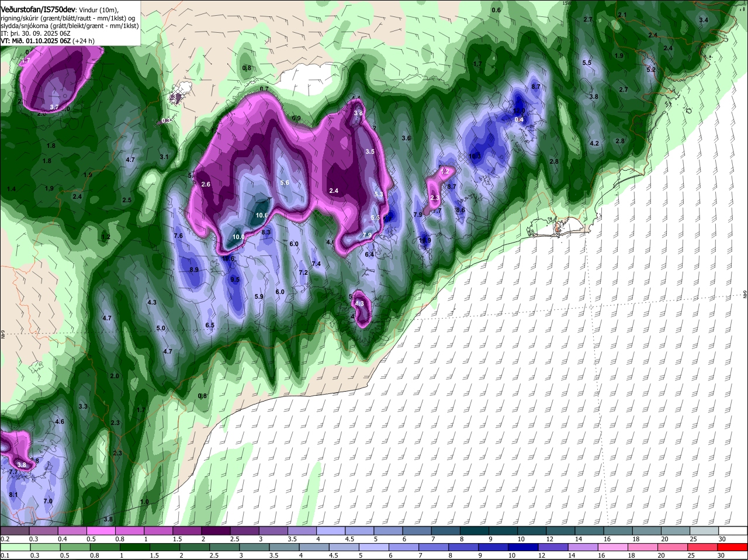Click the 8.1 precipitation value

(x=14, y=495)
